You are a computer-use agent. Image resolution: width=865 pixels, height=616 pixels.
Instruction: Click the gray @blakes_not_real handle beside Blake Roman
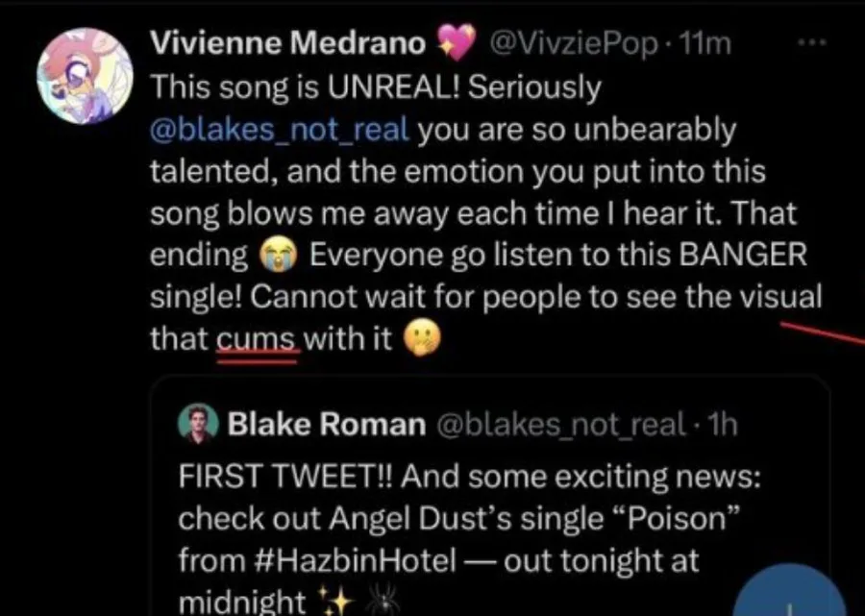click(563, 423)
